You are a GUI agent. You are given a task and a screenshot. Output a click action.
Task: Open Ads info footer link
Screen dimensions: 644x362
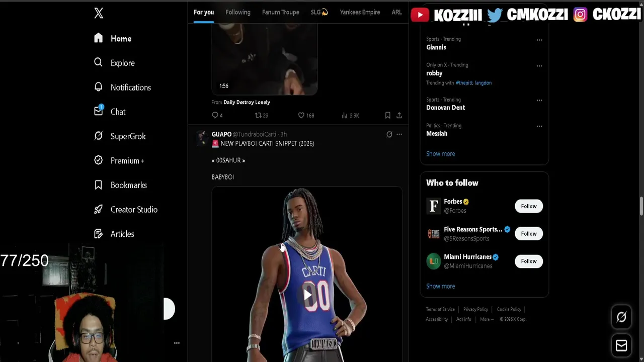(464, 319)
